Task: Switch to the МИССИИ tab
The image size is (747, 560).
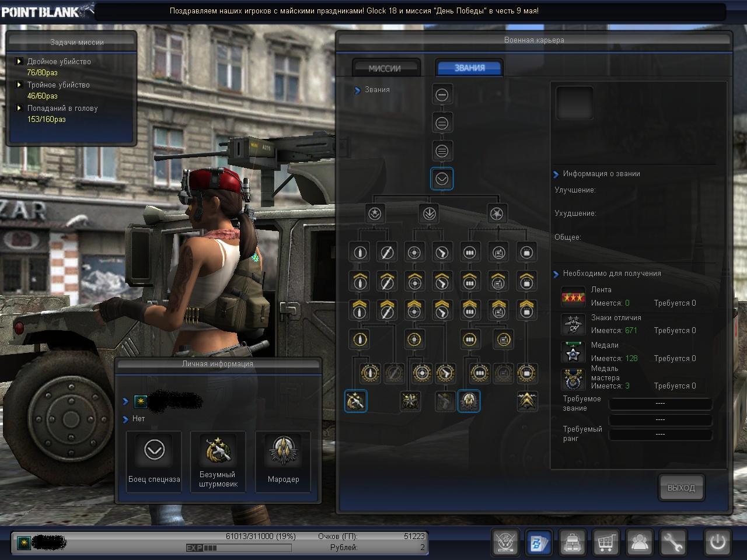Action: 385,68
